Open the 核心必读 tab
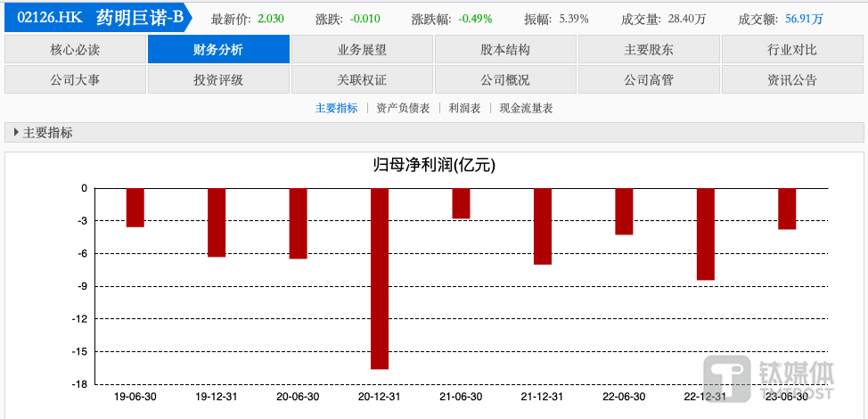868x419 pixels. tap(75, 49)
